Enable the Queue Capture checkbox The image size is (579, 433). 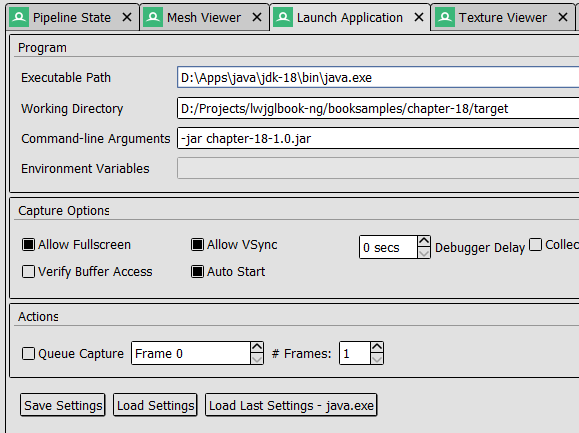28,353
